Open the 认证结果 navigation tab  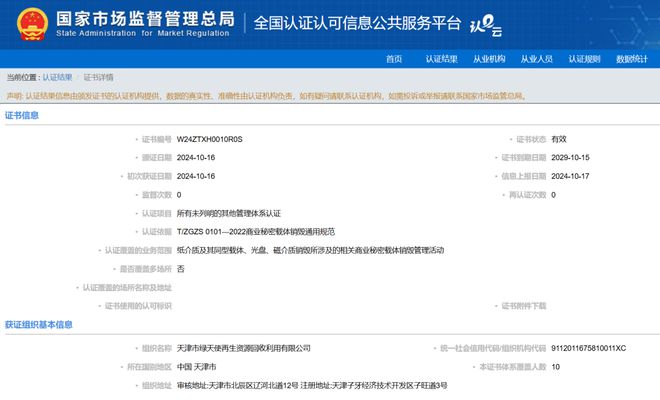click(442, 59)
